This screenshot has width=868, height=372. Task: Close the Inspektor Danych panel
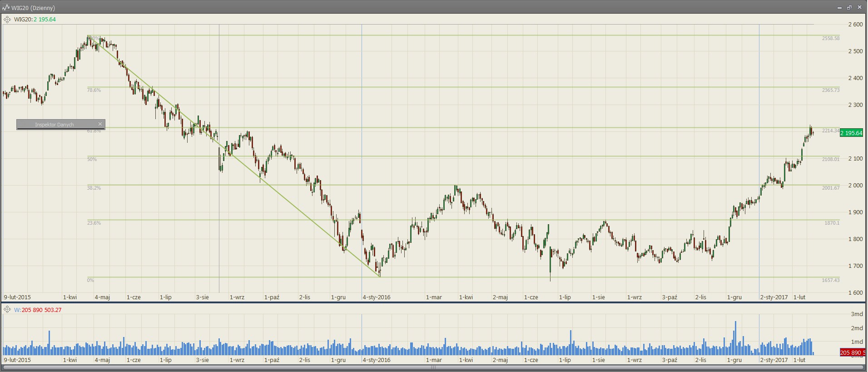pos(100,124)
